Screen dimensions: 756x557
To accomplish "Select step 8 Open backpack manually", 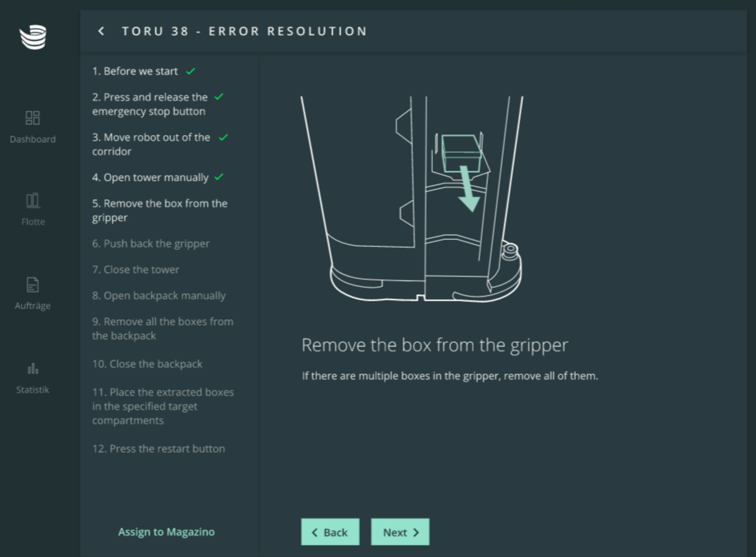I will [159, 296].
